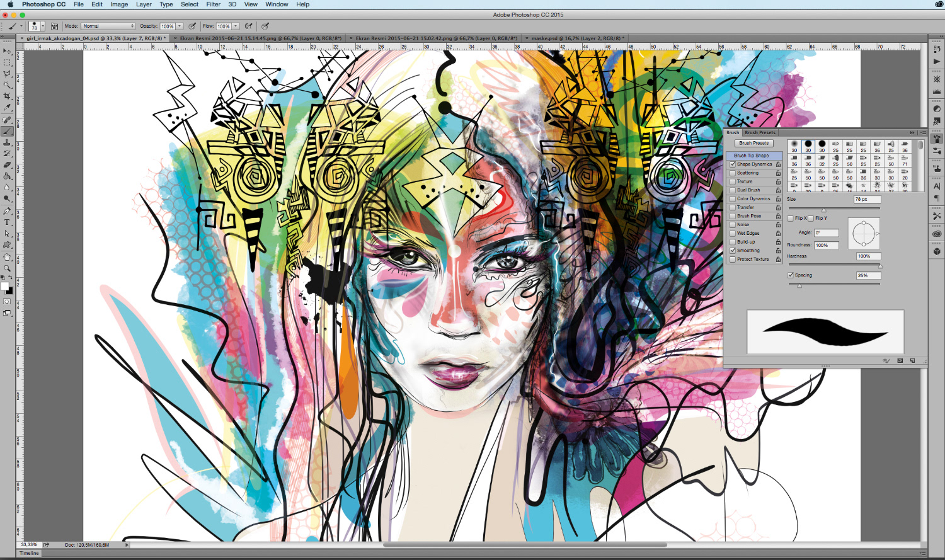Select the Brush tool in toolbox
This screenshot has height=560, width=945.
coord(8,131)
